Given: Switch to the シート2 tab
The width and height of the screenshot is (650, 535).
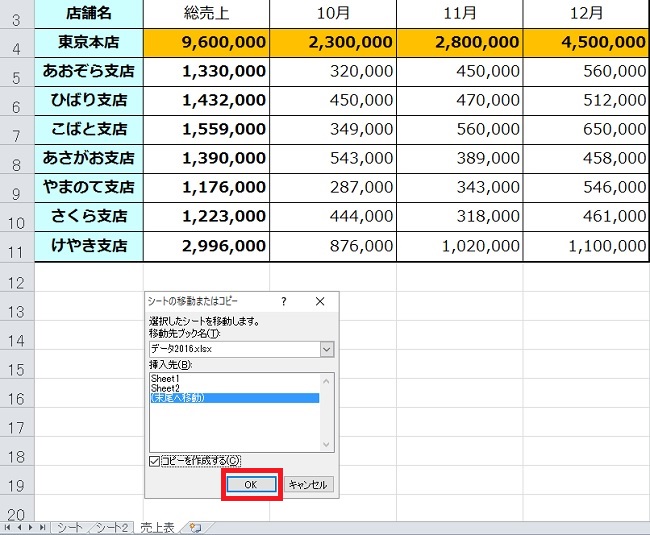Looking at the screenshot, I should 112,527.
